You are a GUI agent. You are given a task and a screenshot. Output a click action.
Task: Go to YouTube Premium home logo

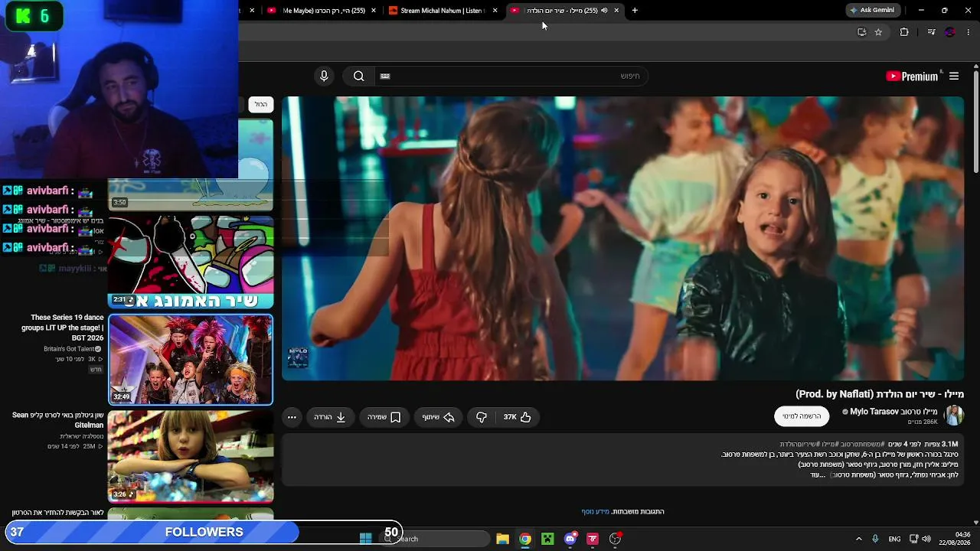tap(912, 76)
